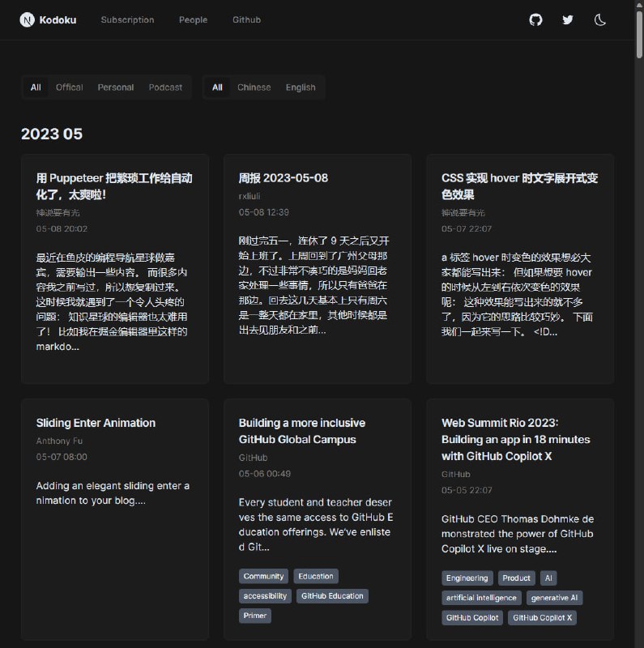Open the 周报 2023-05-08 article
This screenshot has width=644, height=648.
pyautogui.click(x=283, y=178)
